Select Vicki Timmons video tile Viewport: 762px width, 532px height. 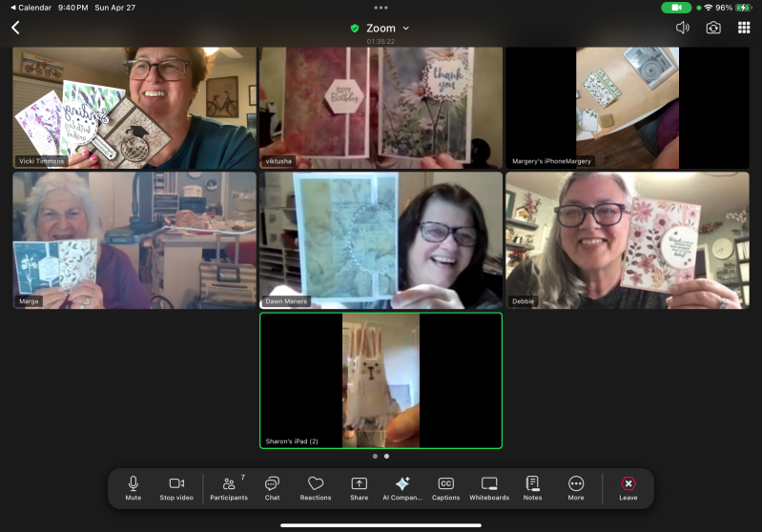(x=134, y=108)
